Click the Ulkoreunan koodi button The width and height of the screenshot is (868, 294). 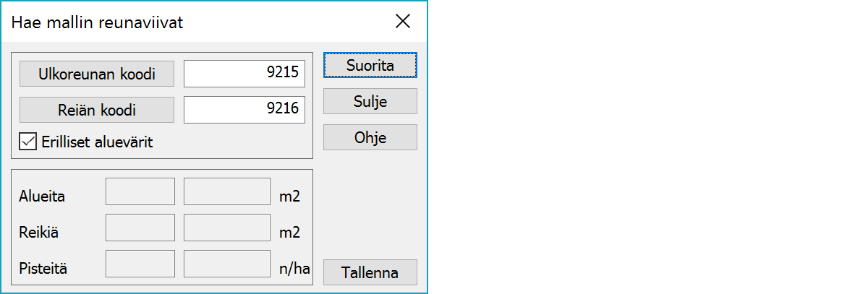click(x=97, y=73)
